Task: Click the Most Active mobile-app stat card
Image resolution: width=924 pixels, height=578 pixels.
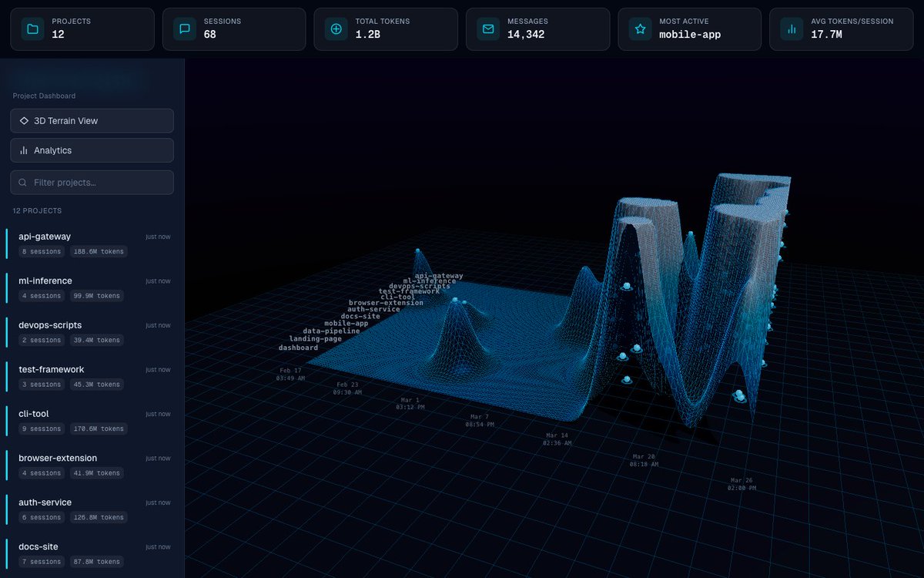Action: (x=689, y=29)
